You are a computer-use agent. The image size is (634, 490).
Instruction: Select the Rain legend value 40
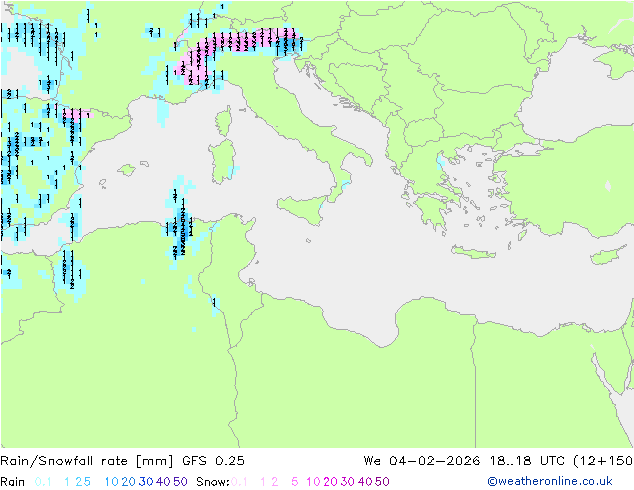coord(163,482)
